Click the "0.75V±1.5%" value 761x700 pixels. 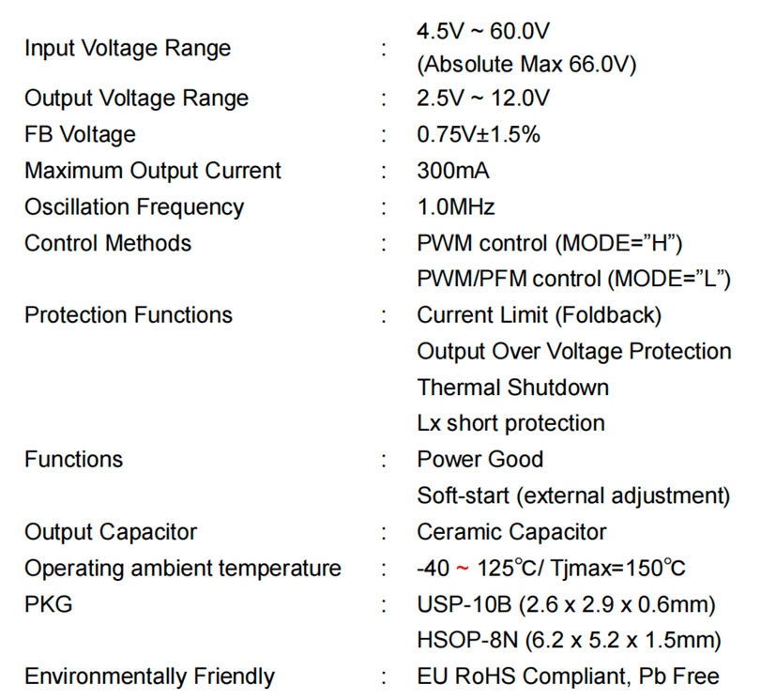[479, 134]
